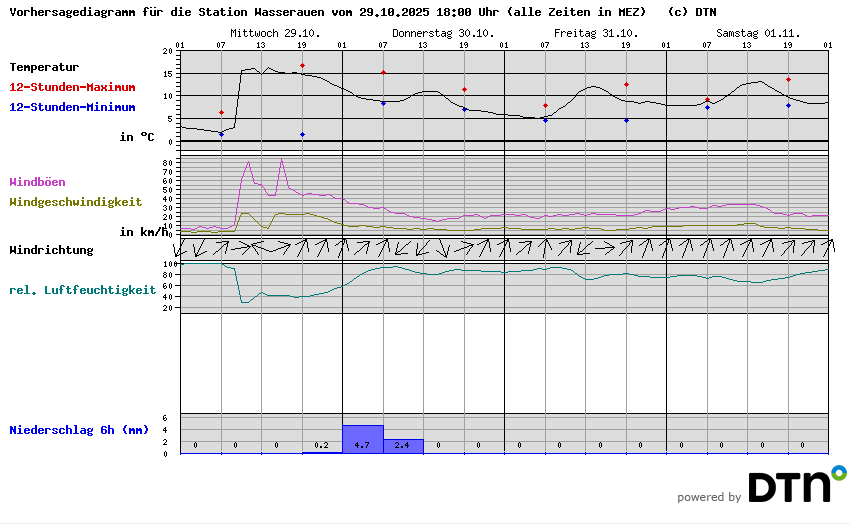Click the rel. Luftfeuchtigkeit legend label
The width and height of the screenshot is (850, 524).
82,290
